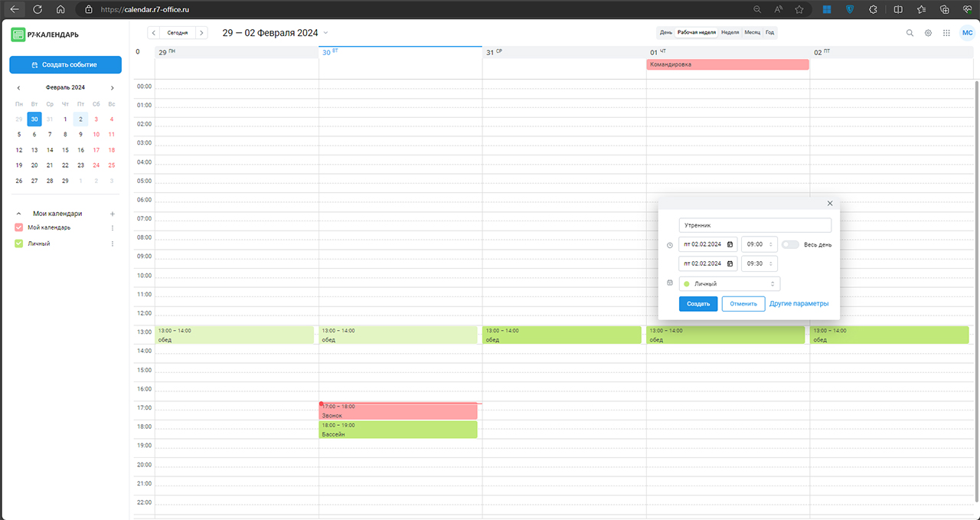Open Другие параметры link
The height and width of the screenshot is (520, 980).
(x=799, y=304)
